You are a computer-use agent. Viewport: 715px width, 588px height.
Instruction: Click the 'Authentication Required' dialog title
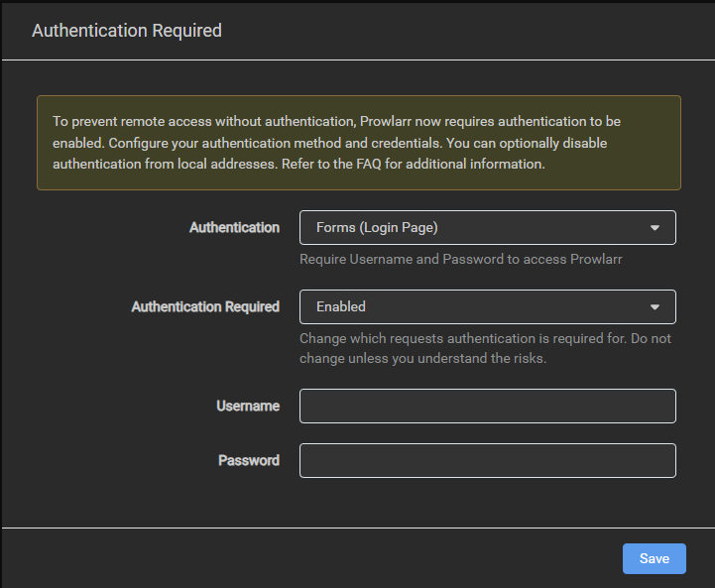(127, 31)
